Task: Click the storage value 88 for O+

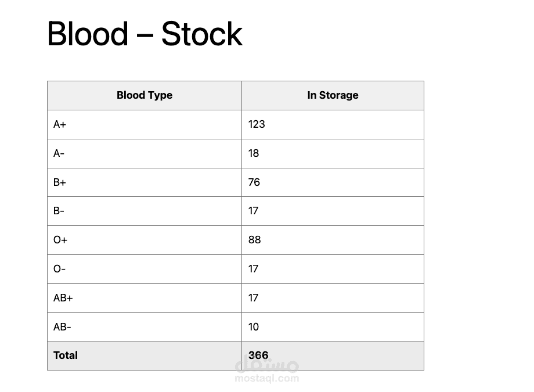Action: click(255, 240)
